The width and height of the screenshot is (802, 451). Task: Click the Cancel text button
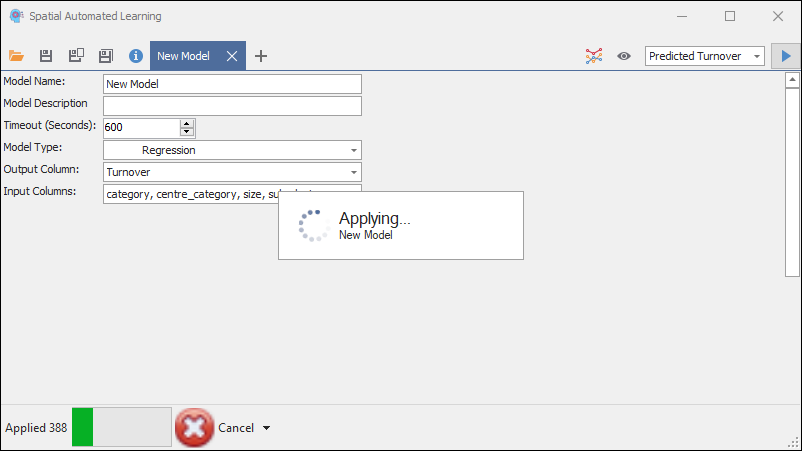pos(236,428)
